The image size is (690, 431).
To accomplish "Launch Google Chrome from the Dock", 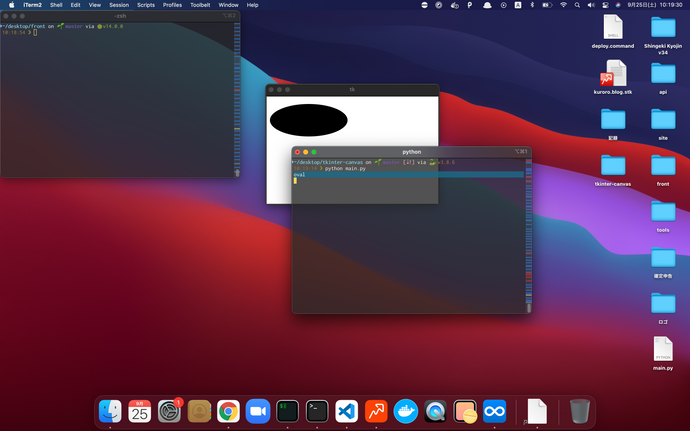I will pyautogui.click(x=228, y=411).
